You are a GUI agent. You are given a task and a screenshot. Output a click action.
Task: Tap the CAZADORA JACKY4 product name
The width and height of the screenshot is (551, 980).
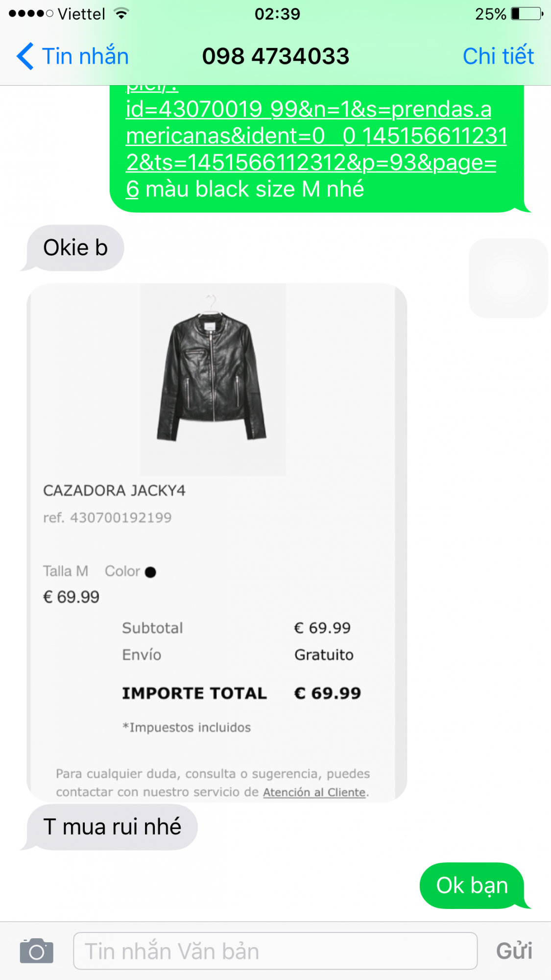114,490
